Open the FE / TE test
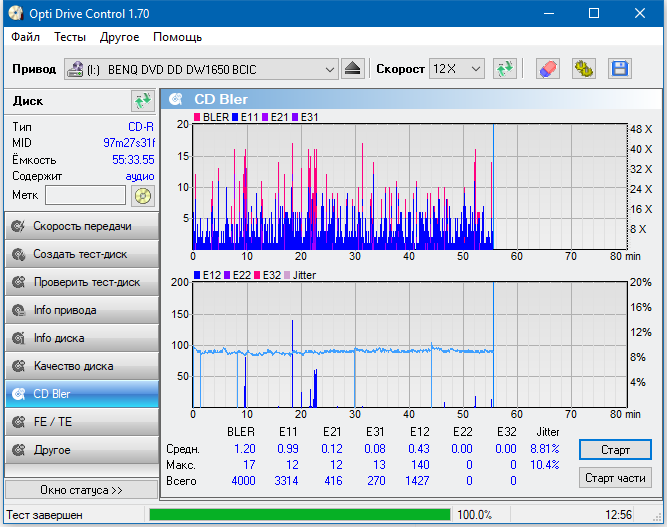This screenshot has width=667, height=527. click(80, 422)
